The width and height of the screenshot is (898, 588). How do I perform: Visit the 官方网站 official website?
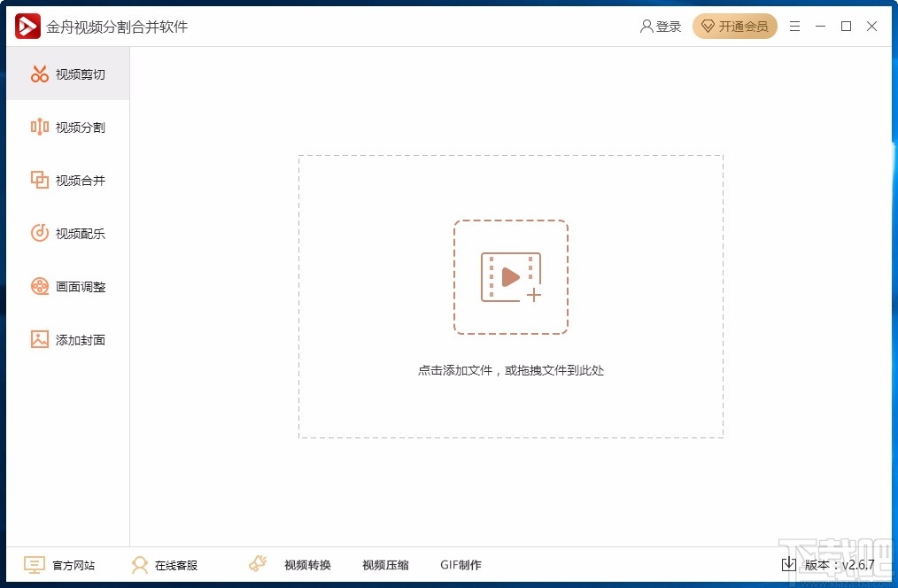tap(60, 564)
